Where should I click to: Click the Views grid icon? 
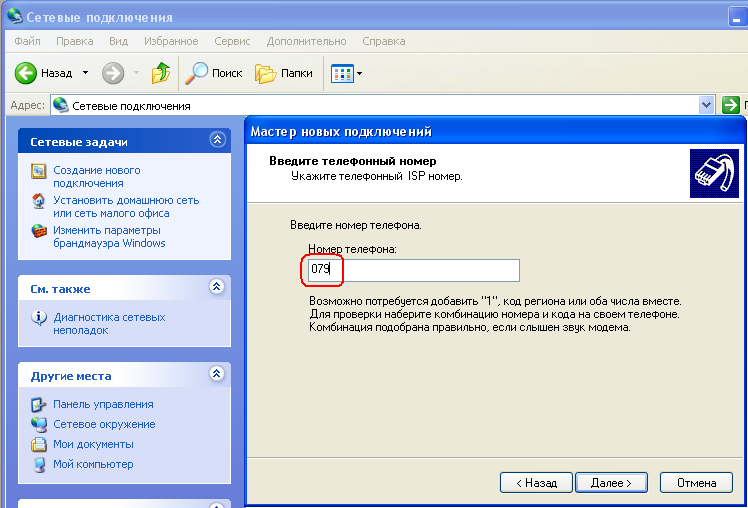343,73
